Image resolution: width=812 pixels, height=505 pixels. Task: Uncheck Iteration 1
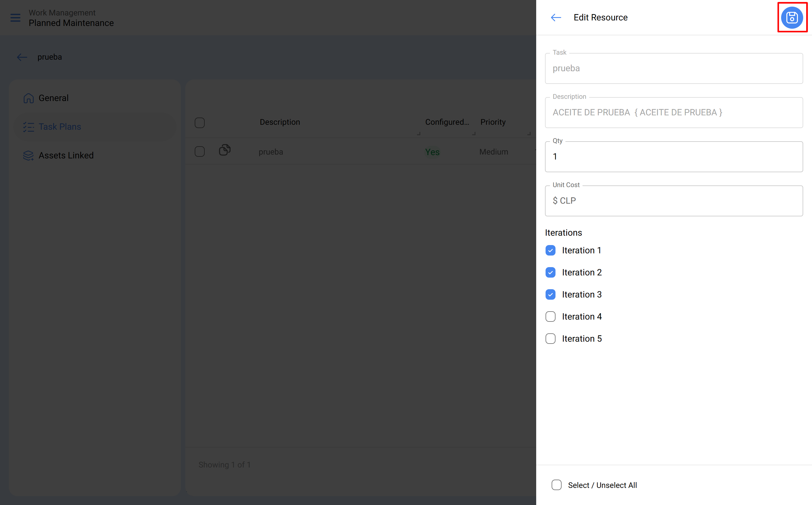550,250
